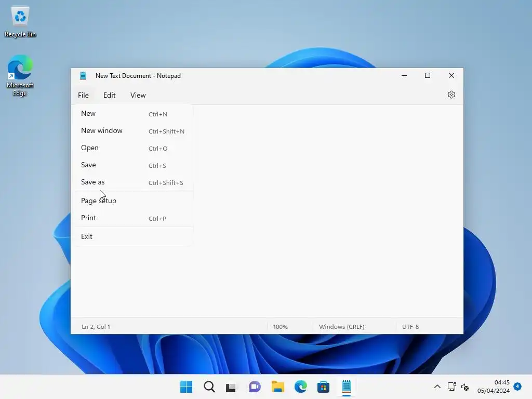Choose Open from File menu
Viewport: 532px width, 399px height.
133,148
